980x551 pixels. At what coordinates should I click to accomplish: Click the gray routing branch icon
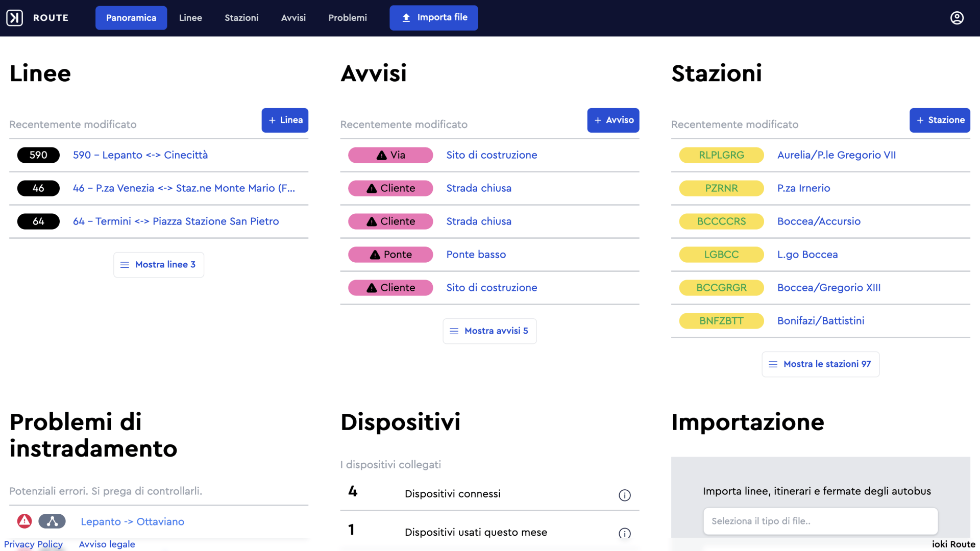click(x=52, y=521)
